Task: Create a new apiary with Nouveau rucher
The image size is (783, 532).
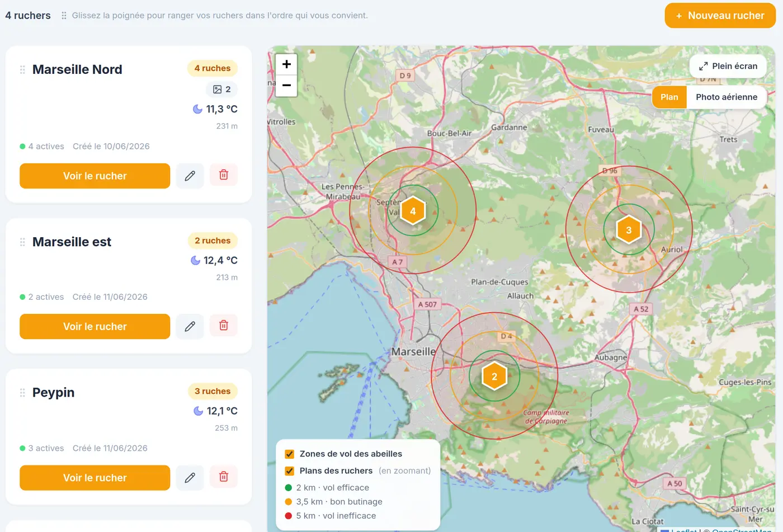Action: [720, 16]
